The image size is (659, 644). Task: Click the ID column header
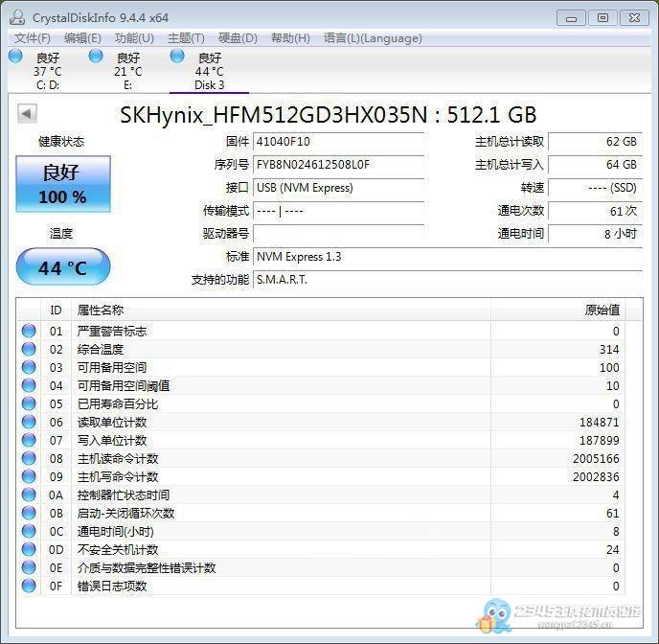pyautogui.click(x=56, y=310)
